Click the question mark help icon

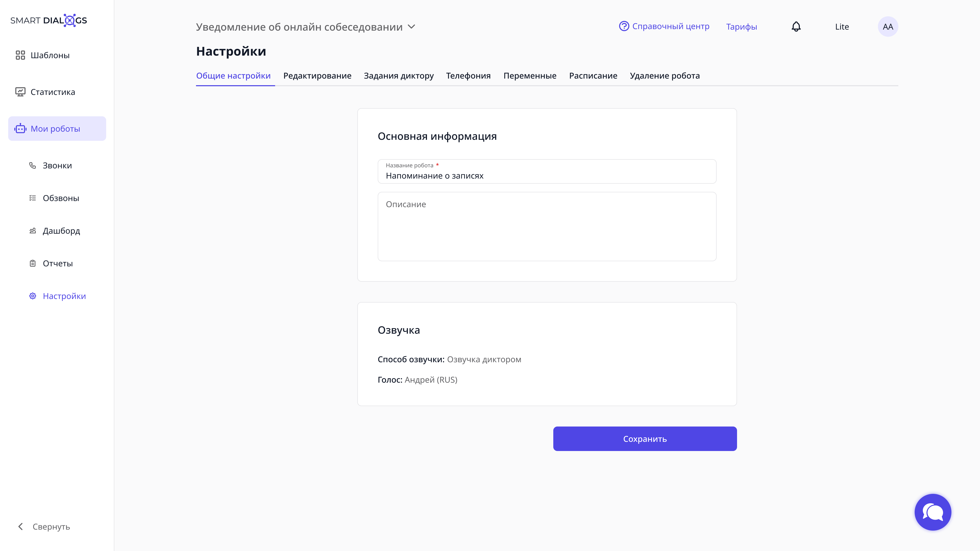(x=624, y=26)
